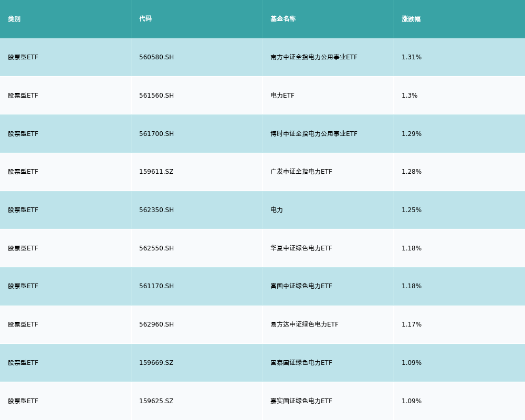Viewport: 525px width, 420px height.
Task: Select the fund code 561700.SH
Action: point(156,134)
